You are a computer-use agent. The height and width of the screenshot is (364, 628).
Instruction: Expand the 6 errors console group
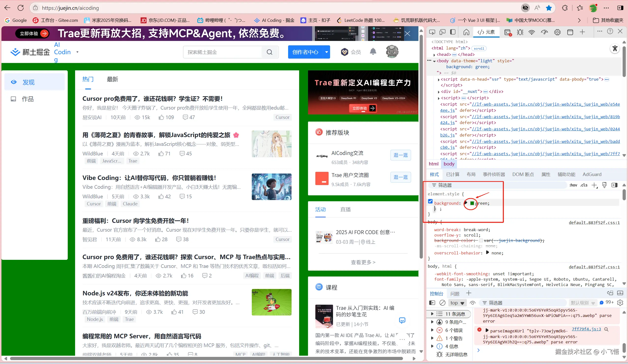tap(432, 330)
